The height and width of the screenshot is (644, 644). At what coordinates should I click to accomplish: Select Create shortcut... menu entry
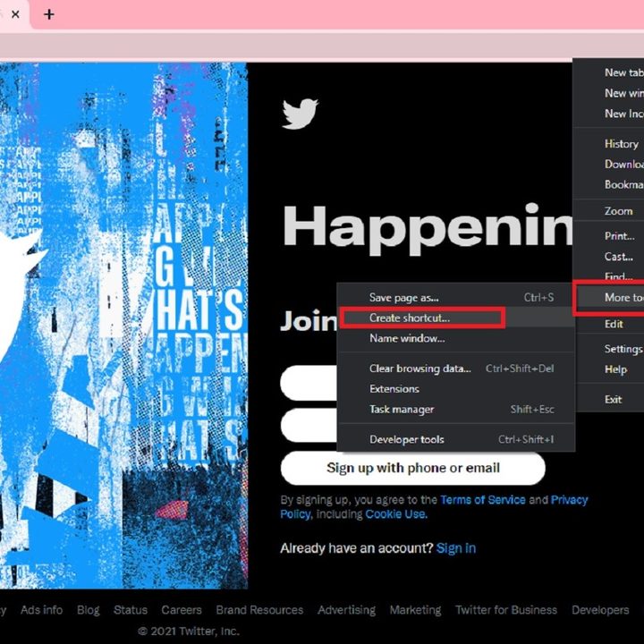pyautogui.click(x=456, y=318)
